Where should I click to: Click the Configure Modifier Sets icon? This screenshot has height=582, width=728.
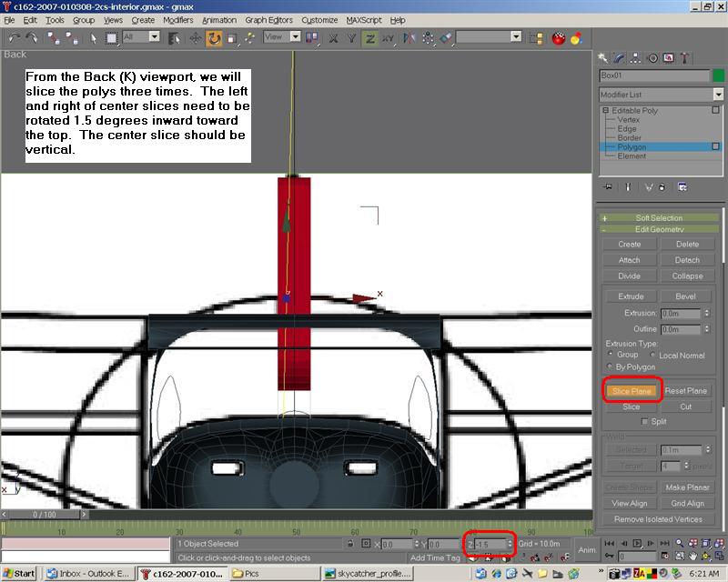click(682, 187)
